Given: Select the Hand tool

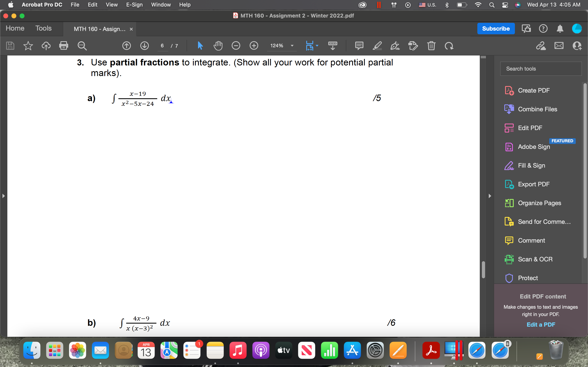Looking at the screenshot, I should click(x=218, y=46).
